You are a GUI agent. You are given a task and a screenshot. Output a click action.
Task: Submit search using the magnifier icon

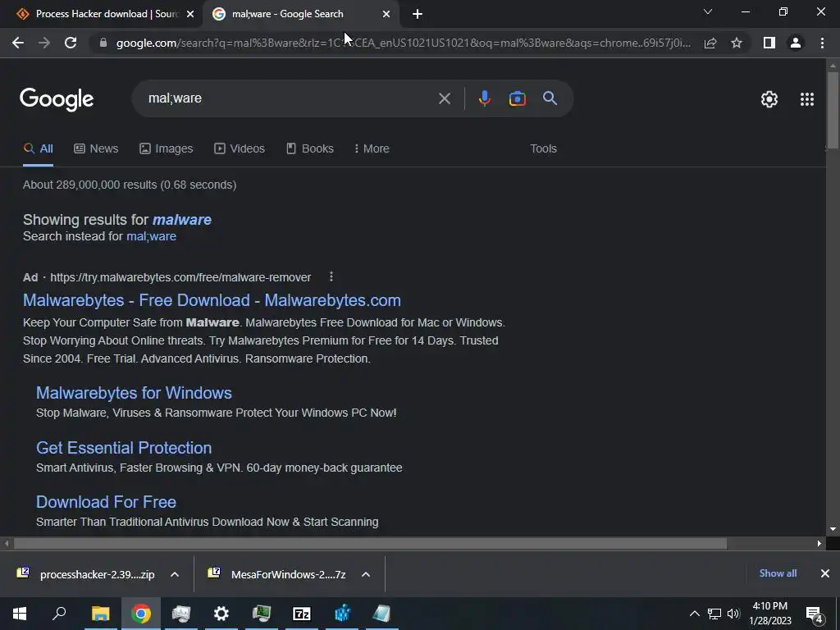550,98
